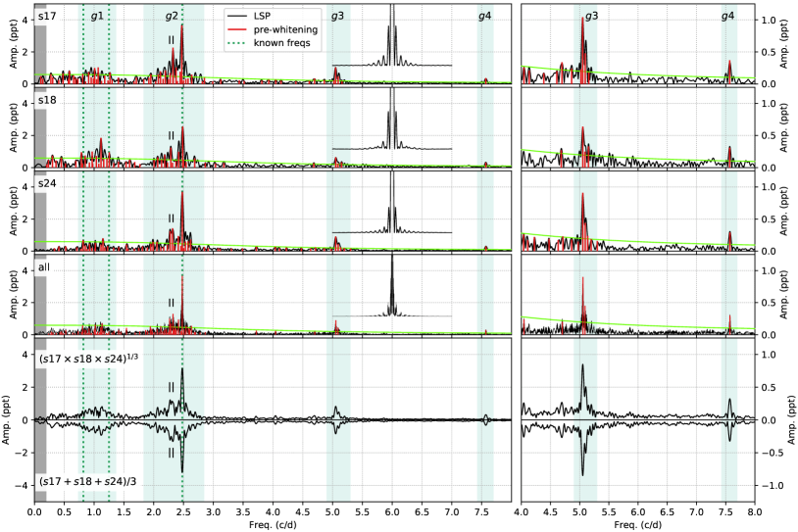798x532 pixels.
Task: Click the 'all' panel label
Action: tap(44, 267)
